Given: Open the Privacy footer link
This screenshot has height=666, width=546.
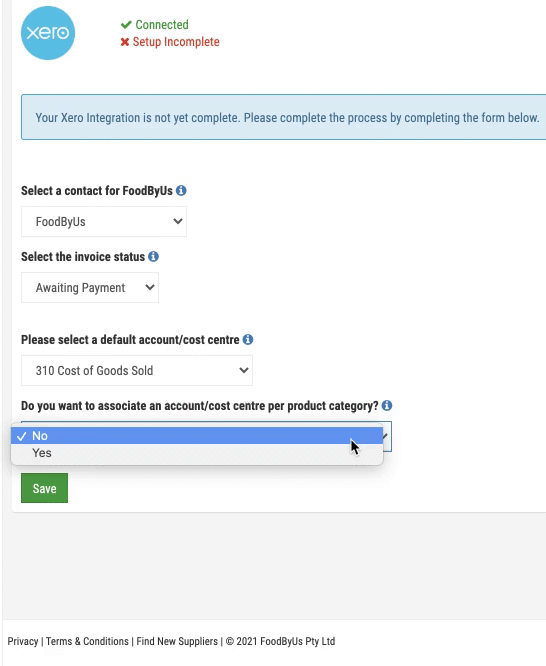Looking at the screenshot, I should (x=23, y=641).
